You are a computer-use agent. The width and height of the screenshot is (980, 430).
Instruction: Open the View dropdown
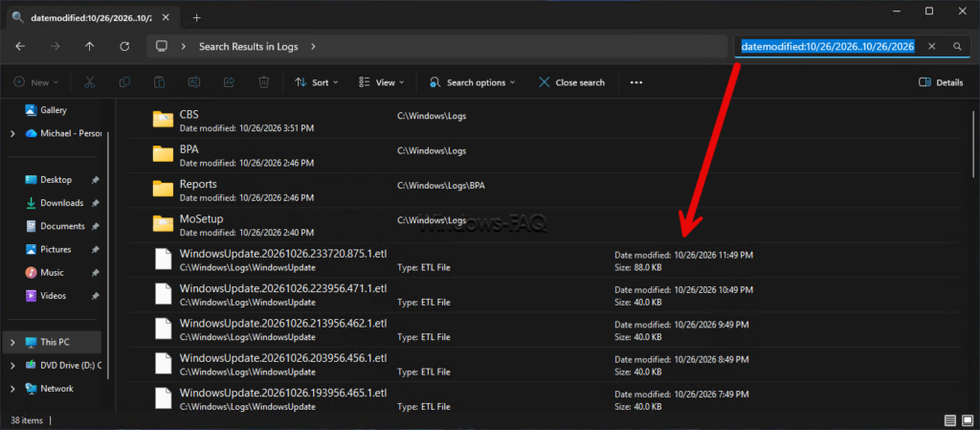click(381, 81)
